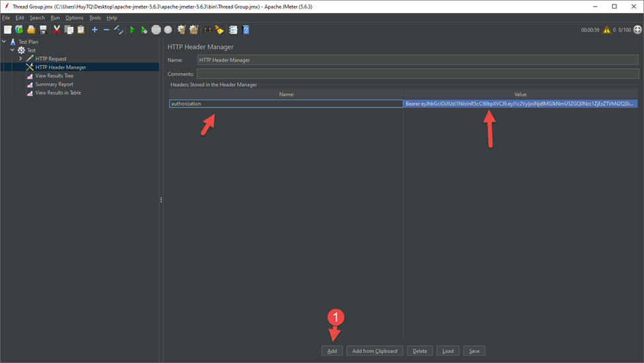Click the Add button below headers table
644x363 pixels.
tap(332, 351)
